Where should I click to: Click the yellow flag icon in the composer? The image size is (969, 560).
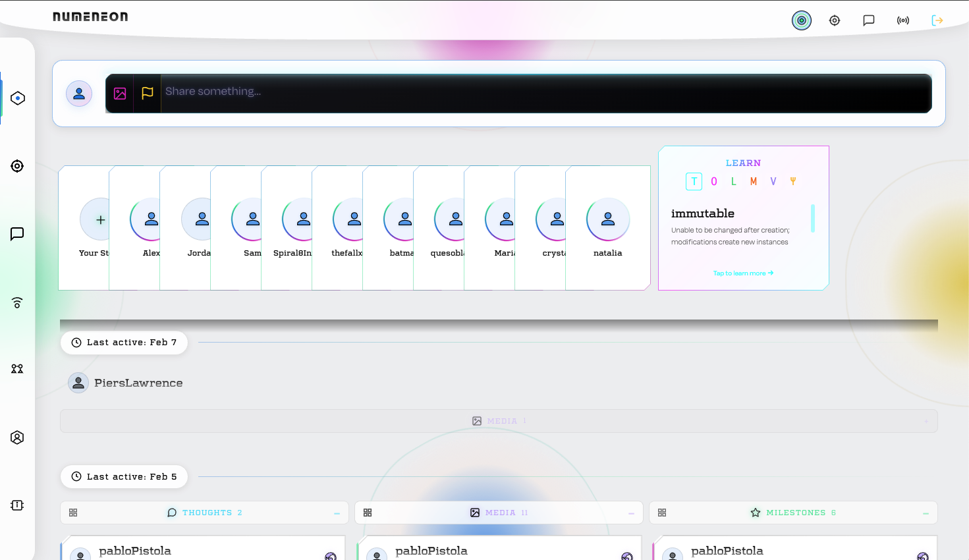tap(148, 94)
